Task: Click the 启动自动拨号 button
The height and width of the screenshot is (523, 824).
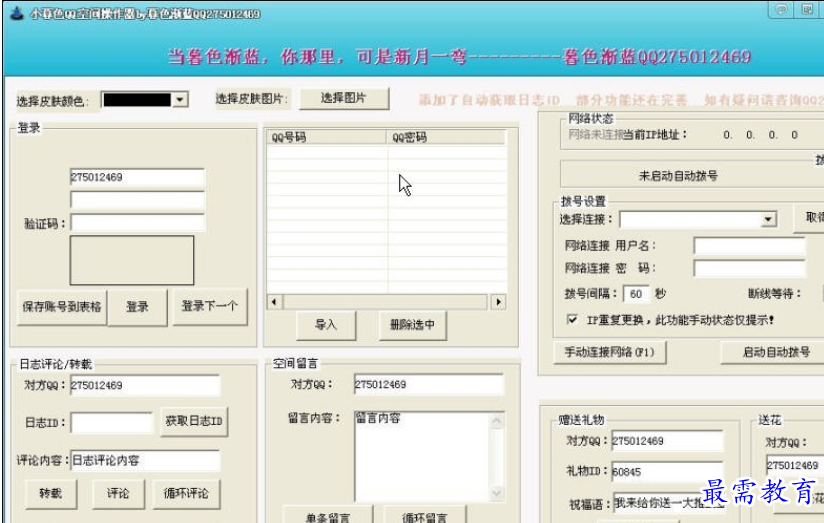Action: point(774,352)
